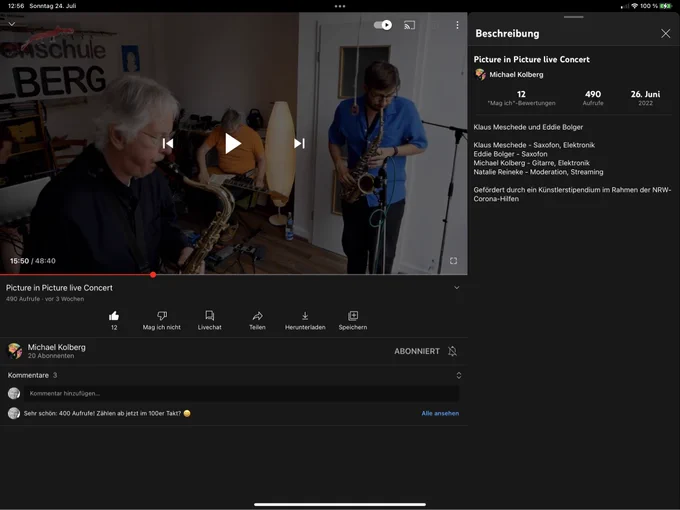Click the user avatar beside the comment field
Image resolution: width=680 pixels, height=510 pixels.
14,393
